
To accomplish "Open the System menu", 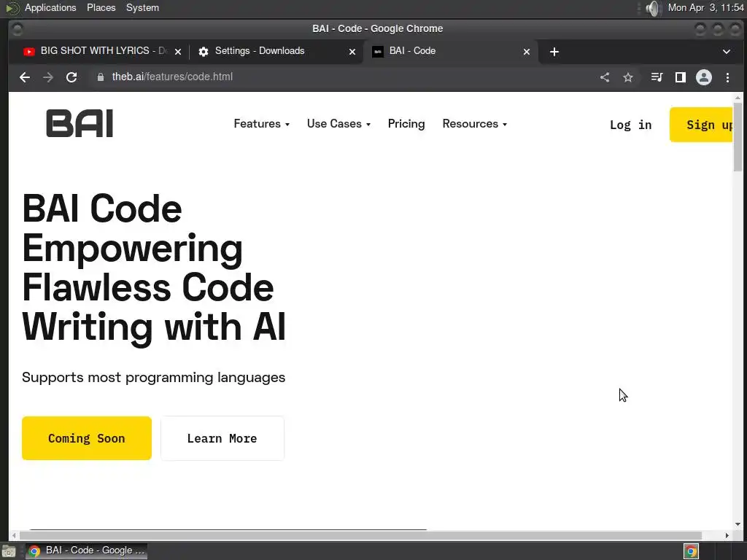I will pos(142,7).
